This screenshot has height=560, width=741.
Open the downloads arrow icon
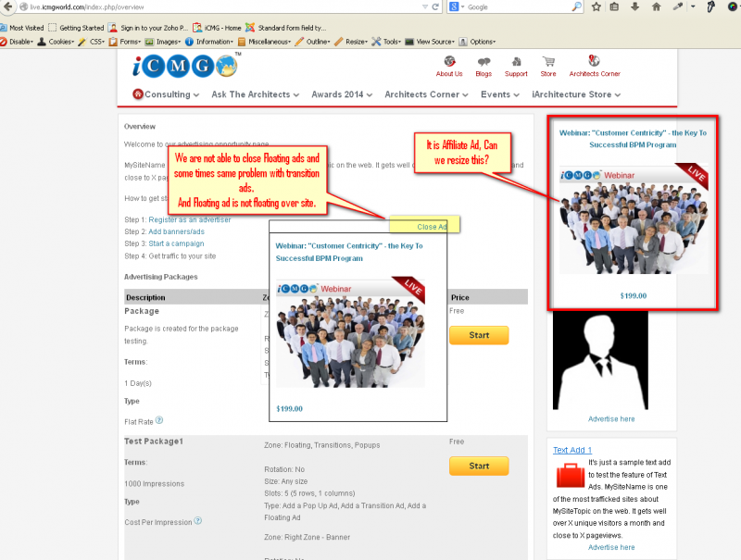(x=635, y=6)
